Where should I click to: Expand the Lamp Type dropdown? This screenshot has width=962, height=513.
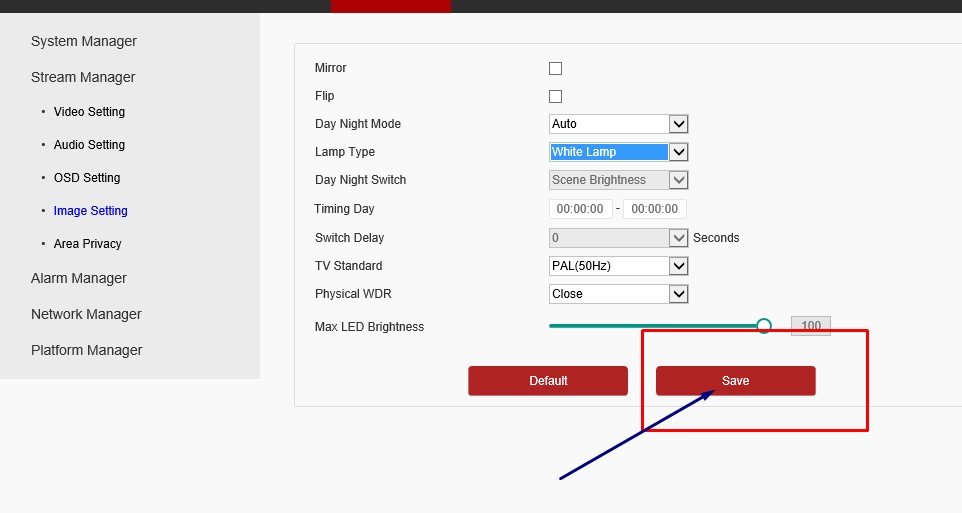tap(618, 152)
